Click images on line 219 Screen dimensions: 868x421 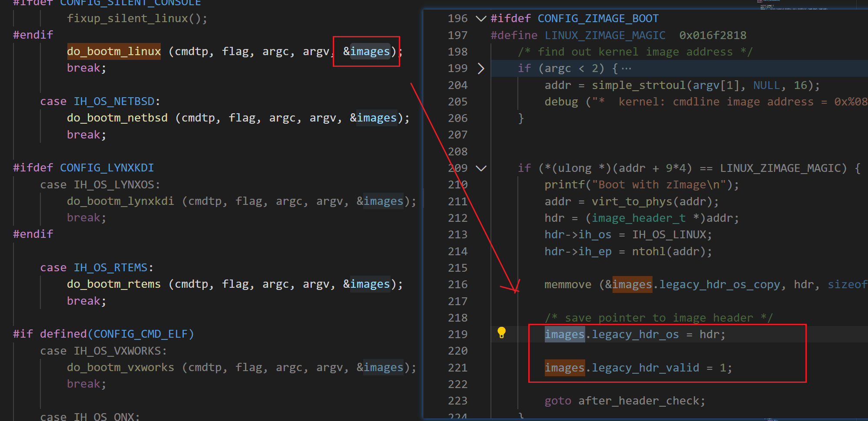565,334
